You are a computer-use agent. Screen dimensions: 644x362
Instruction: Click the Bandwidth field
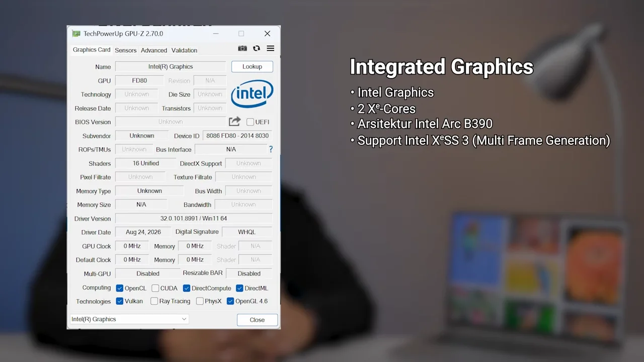pos(244,205)
